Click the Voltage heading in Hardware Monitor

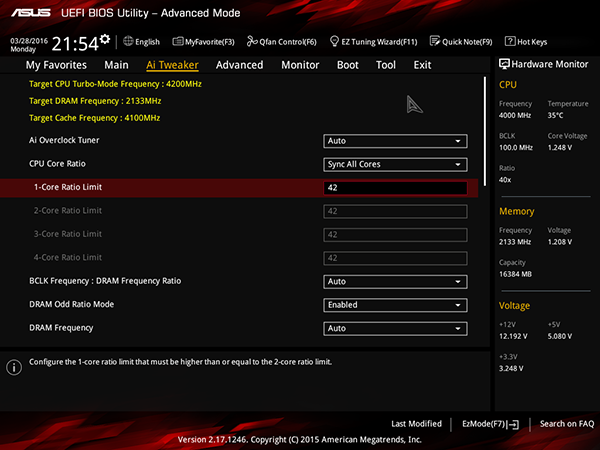point(514,306)
